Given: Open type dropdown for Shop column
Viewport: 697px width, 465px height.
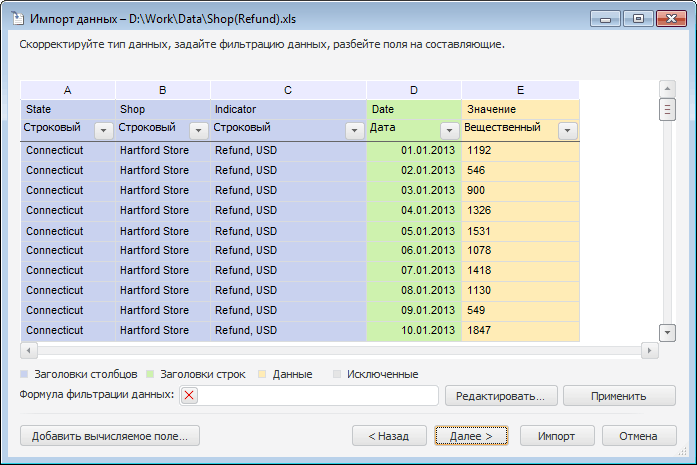Looking at the screenshot, I should 199,131.
